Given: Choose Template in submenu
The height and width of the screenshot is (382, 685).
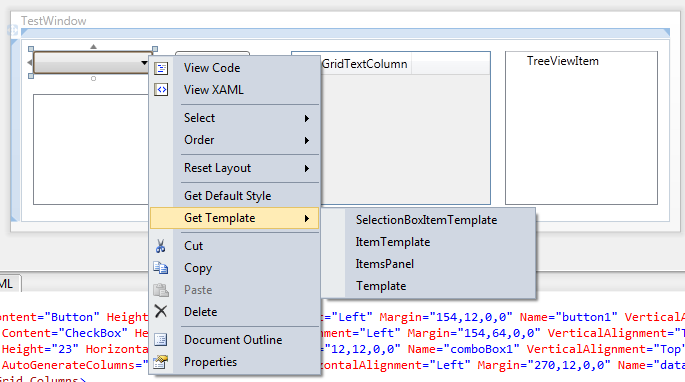Looking at the screenshot, I should (x=428, y=286).
